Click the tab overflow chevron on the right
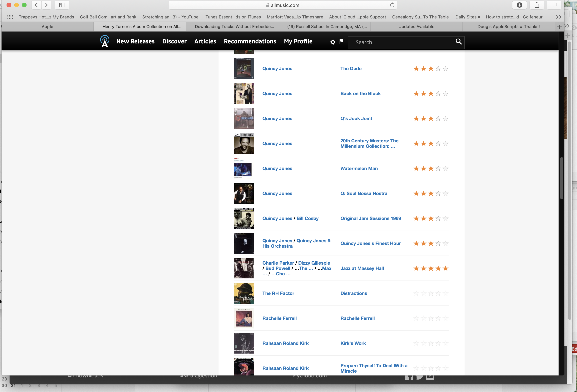 point(567,26)
